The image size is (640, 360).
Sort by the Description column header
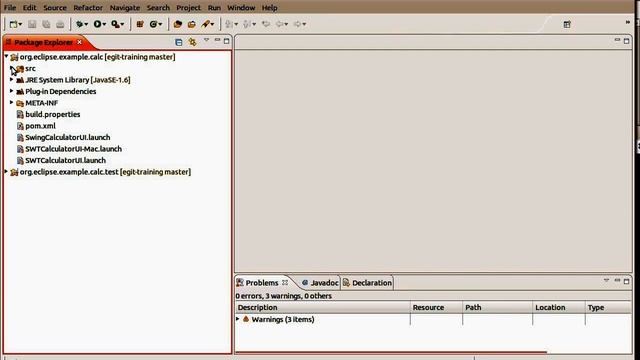click(323, 307)
